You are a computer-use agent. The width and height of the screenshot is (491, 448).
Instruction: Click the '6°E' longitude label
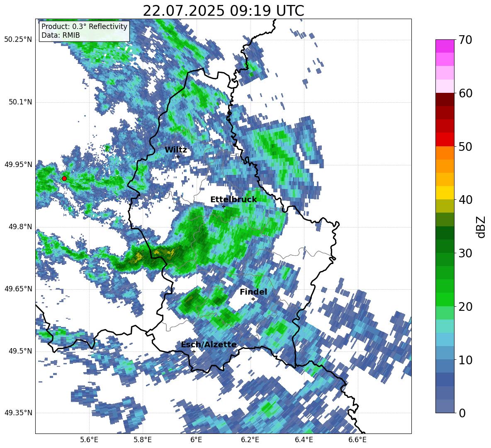click(196, 440)
